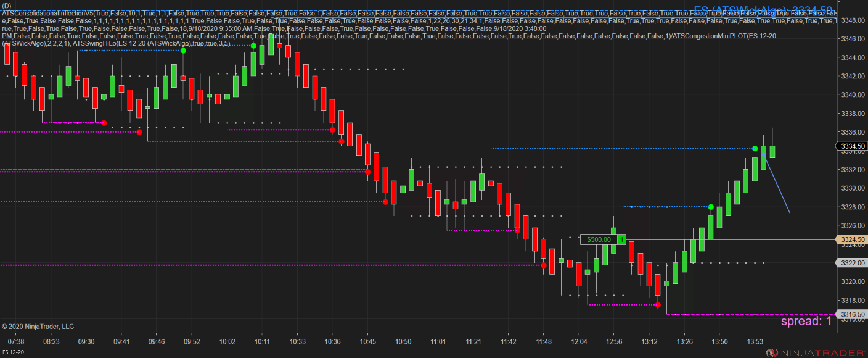This screenshot has width=868, height=358.
Task: Click the 3336.00 price axis label
Action: click(854, 132)
